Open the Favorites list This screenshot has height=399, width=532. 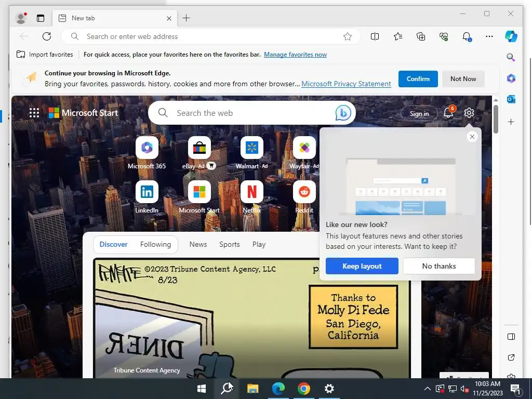click(x=397, y=36)
